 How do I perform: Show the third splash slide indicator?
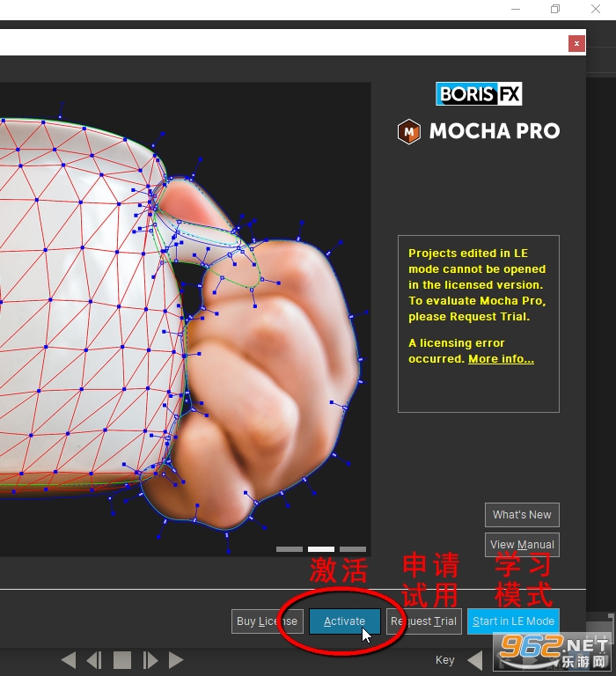click(x=353, y=549)
